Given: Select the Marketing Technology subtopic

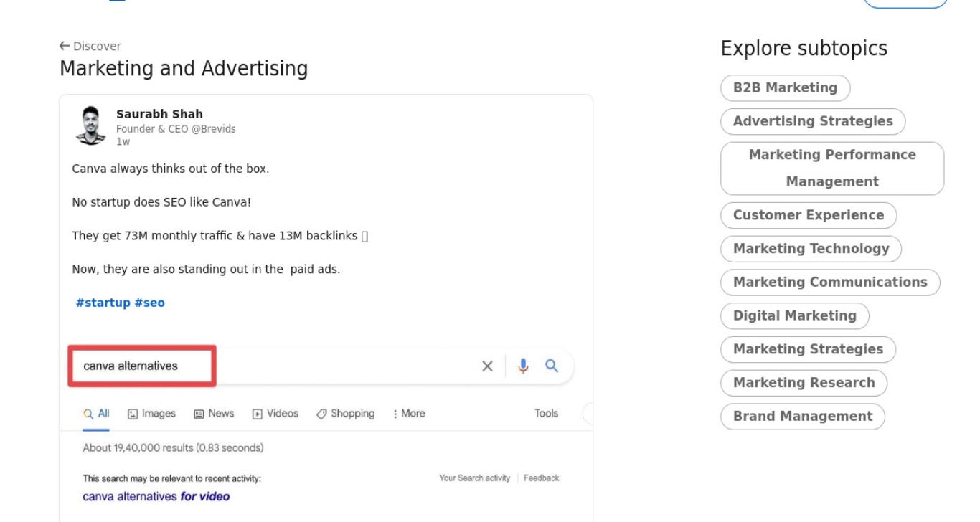Looking at the screenshot, I should click(x=811, y=249).
